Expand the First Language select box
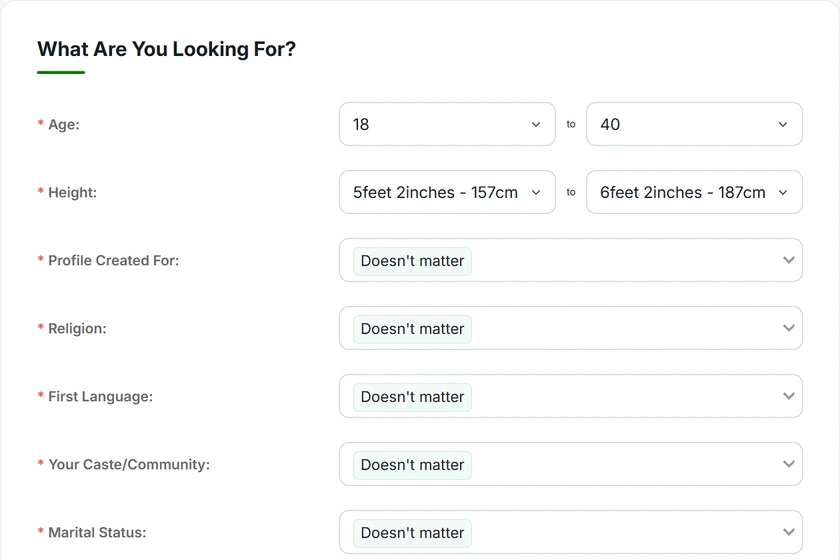Viewport: 840px width, 560px height. [571, 397]
